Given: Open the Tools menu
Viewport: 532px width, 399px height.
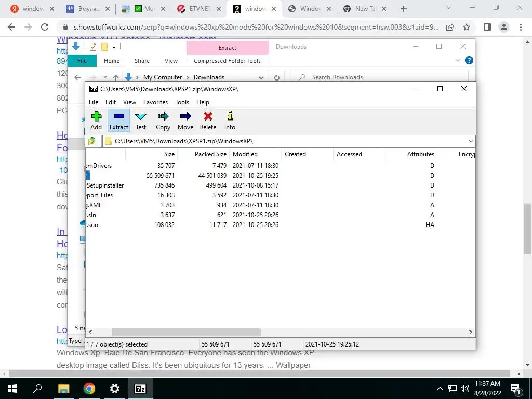Looking at the screenshot, I should (x=182, y=102).
